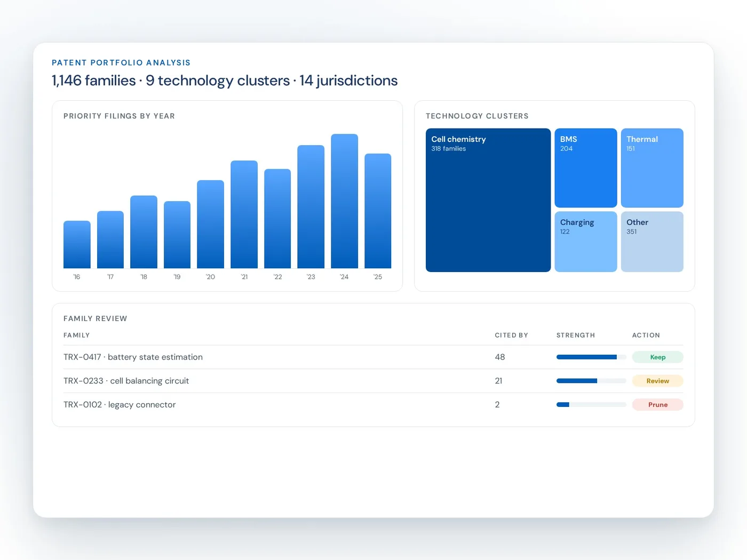The height and width of the screenshot is (560, 747).
Task: Click the Keep action badge
Action: click(657, 357)
